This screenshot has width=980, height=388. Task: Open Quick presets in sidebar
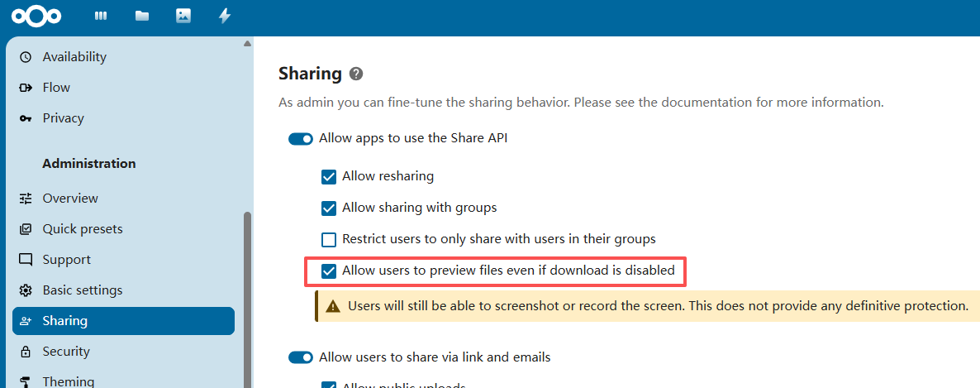83,229
